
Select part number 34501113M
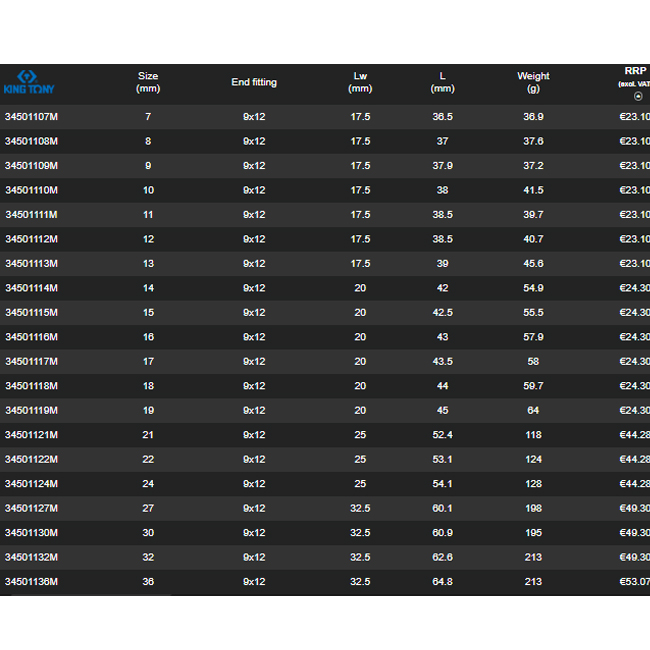[x=32, y=264]
